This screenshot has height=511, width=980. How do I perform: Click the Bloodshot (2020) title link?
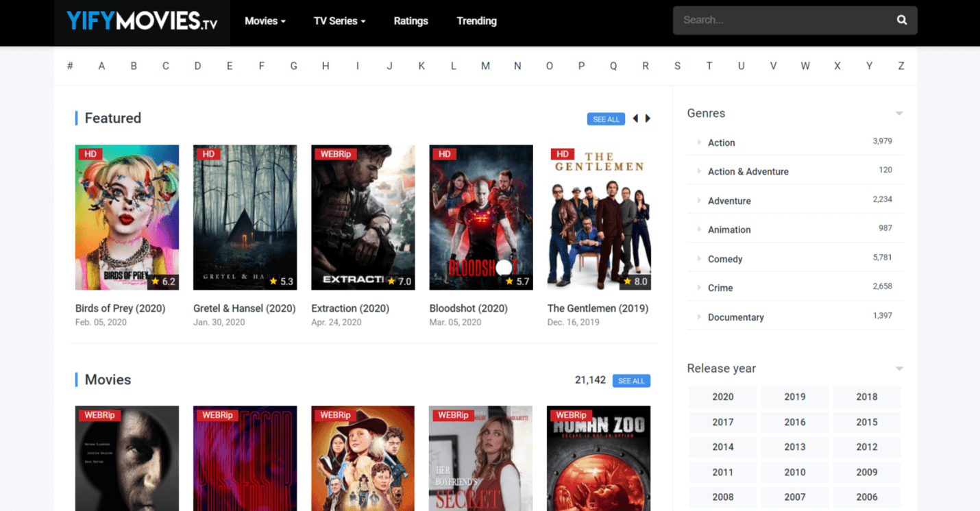[469, 308]
